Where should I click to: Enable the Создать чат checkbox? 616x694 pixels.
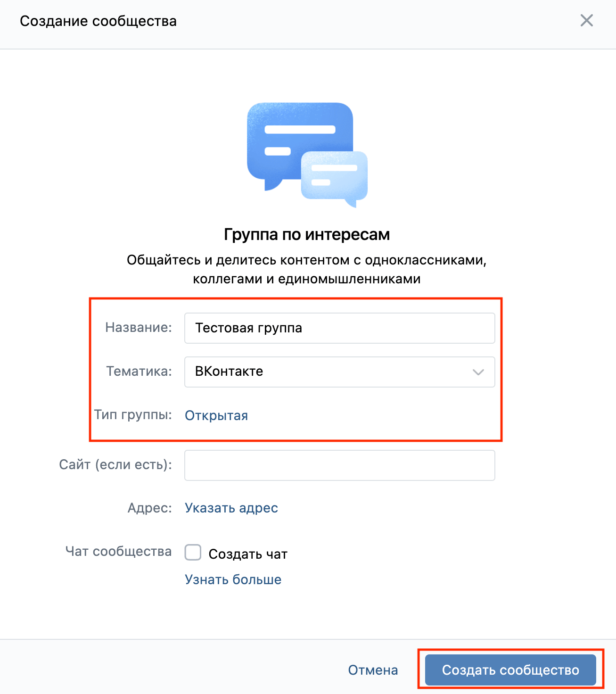click(x=193, y=553)
